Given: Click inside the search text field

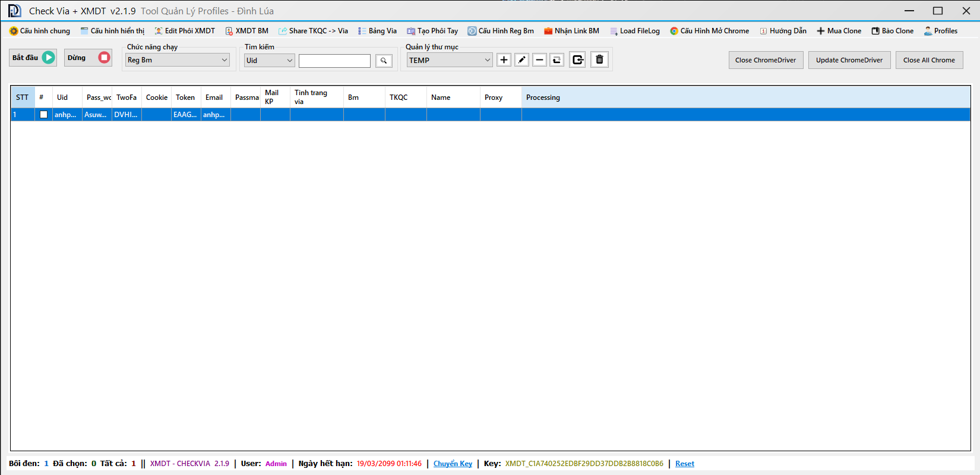Looking at the screenshot, I should pyautogui.click(x=334, y=61).
